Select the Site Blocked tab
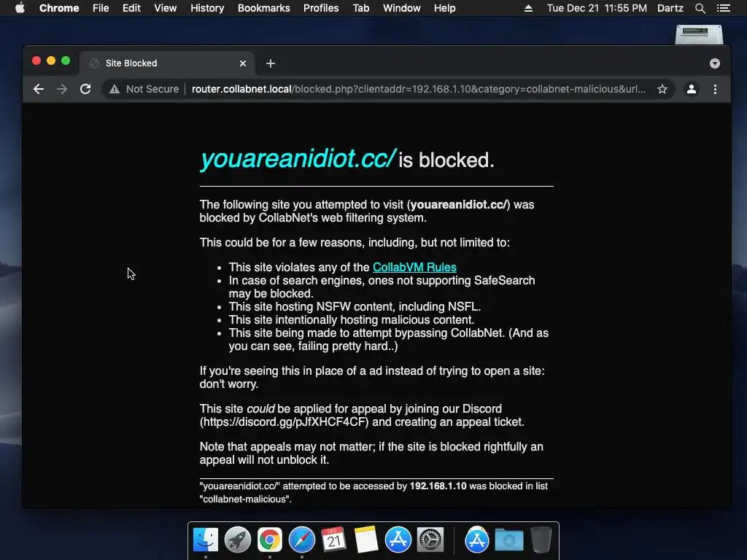Viewport: 747px width, 560px height. point(167,63)
